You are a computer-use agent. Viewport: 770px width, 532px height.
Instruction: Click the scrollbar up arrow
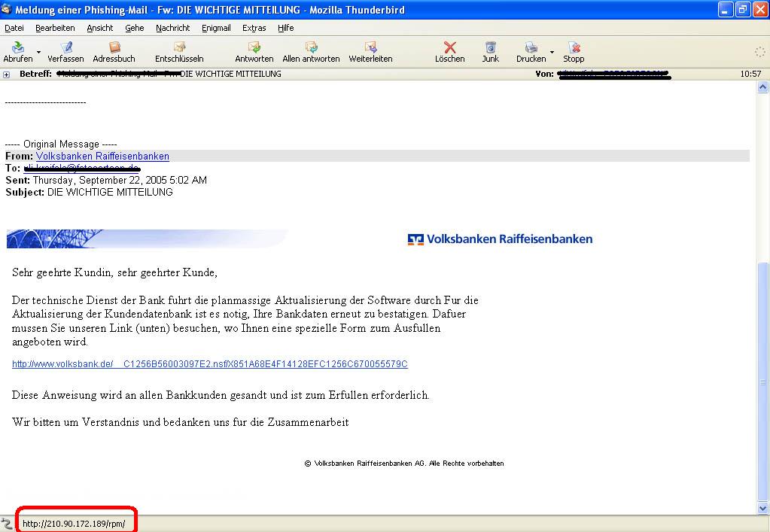point(762,87)
